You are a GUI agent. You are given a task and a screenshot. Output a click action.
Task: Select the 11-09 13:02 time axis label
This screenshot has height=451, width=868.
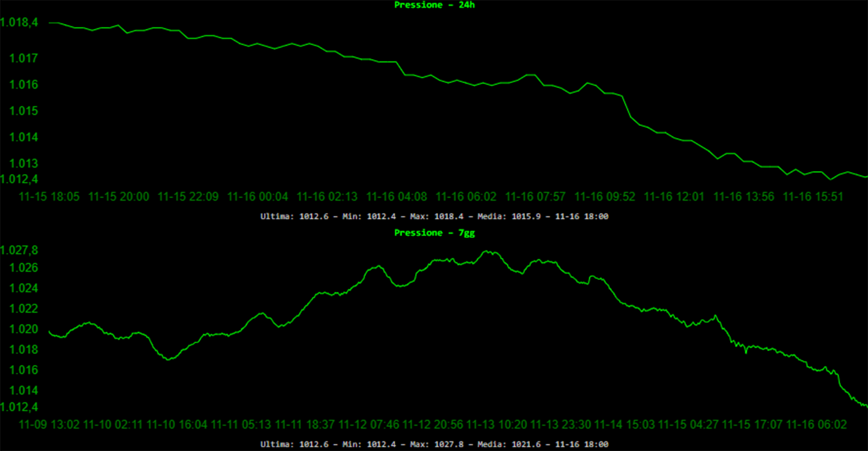(49, 425)
